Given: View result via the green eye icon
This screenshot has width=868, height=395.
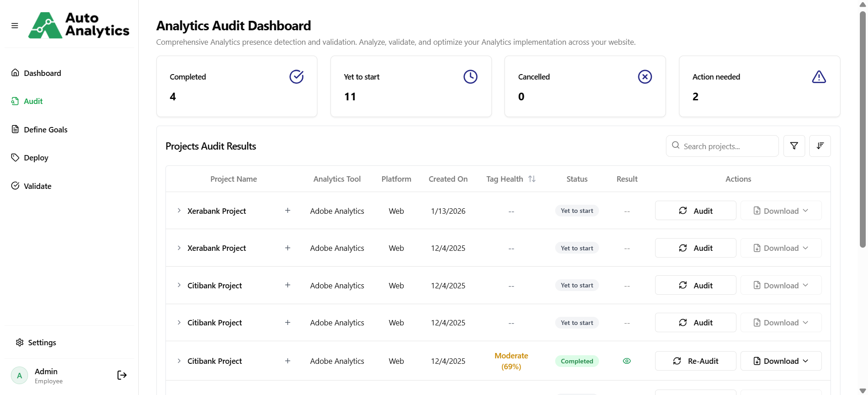Looking at the screenshot, I should 627,361.
